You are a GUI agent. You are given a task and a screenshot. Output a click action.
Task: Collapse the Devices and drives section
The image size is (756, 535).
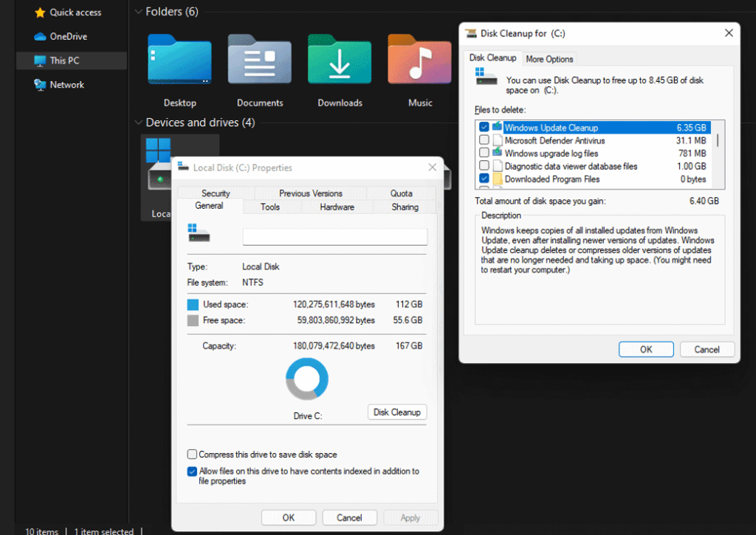pyautogui.click(x=137, y=122)
